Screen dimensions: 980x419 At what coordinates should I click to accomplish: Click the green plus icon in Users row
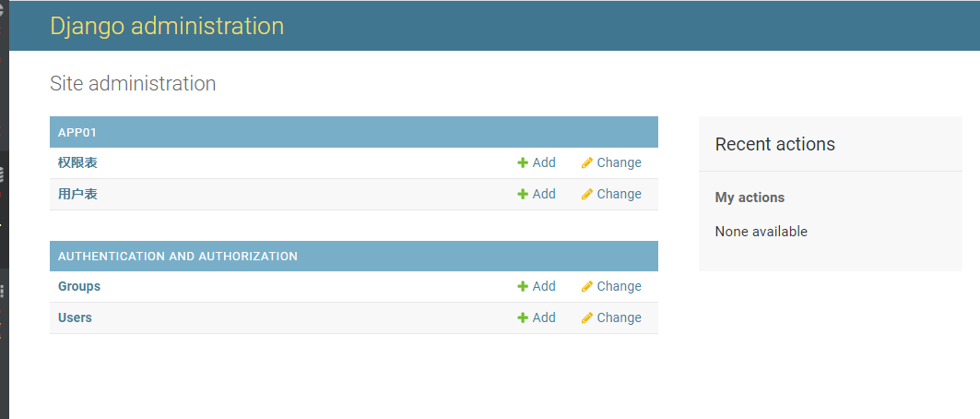click(x=523, y=317)
